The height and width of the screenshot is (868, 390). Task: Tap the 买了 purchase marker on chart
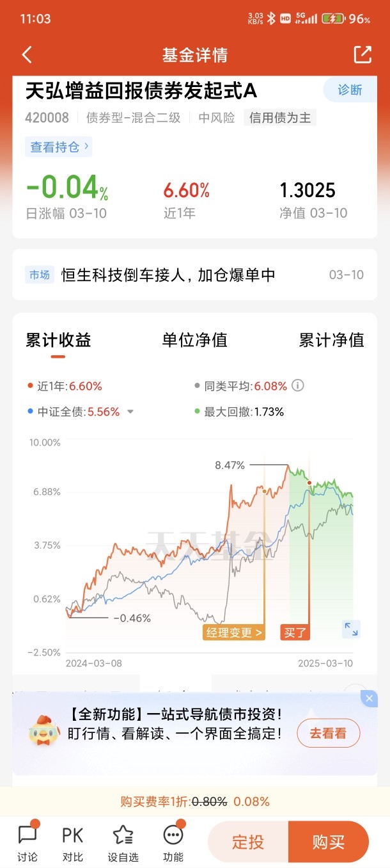pos(295,632)
